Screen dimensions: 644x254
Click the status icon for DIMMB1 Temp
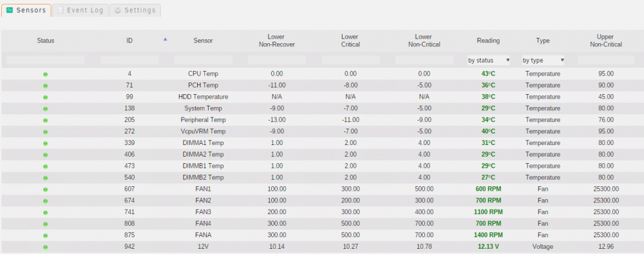(x=45, y=166)
